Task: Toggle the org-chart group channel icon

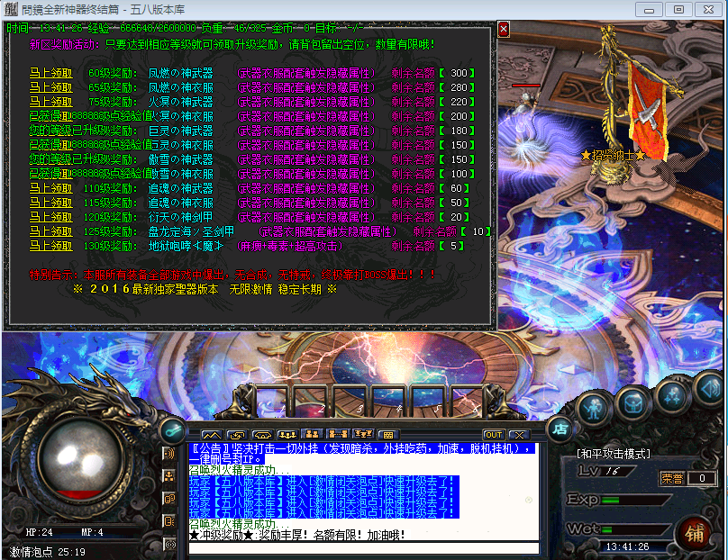Action: pyautogui.click(x=169, y=476)
